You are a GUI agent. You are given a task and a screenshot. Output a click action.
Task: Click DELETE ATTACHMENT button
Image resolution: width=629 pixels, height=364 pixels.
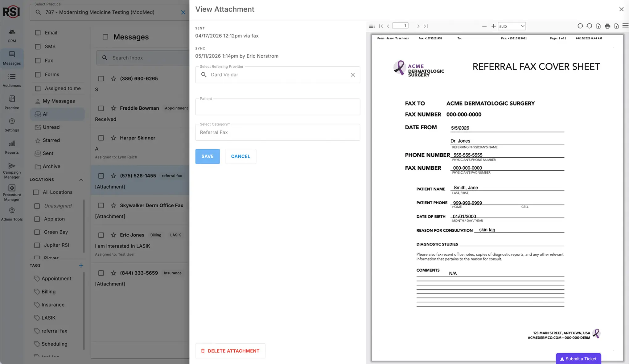coord(230,351)
